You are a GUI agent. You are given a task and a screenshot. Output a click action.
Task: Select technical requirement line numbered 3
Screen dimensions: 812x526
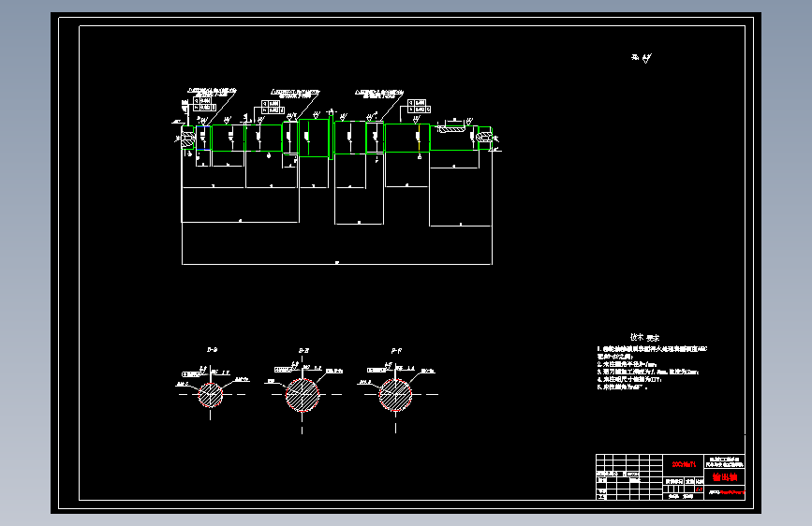tap(648, 372)
